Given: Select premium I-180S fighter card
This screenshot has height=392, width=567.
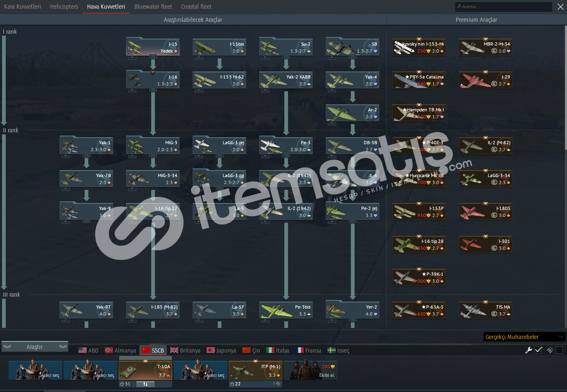Looking at the screenshot, I should (486, 212).
